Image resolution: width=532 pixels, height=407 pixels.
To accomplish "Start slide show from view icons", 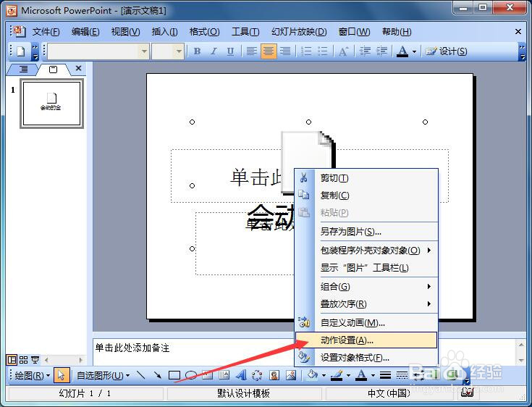I will [35, 359].
